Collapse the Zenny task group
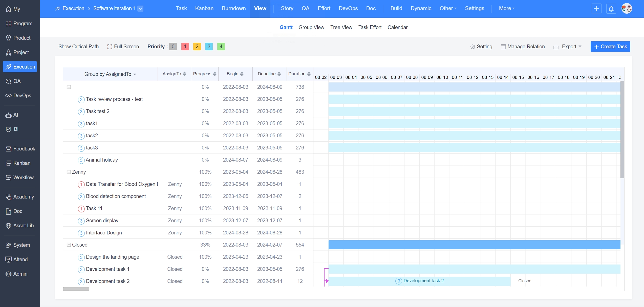This screenshot has height=307, width=644. 69,172
